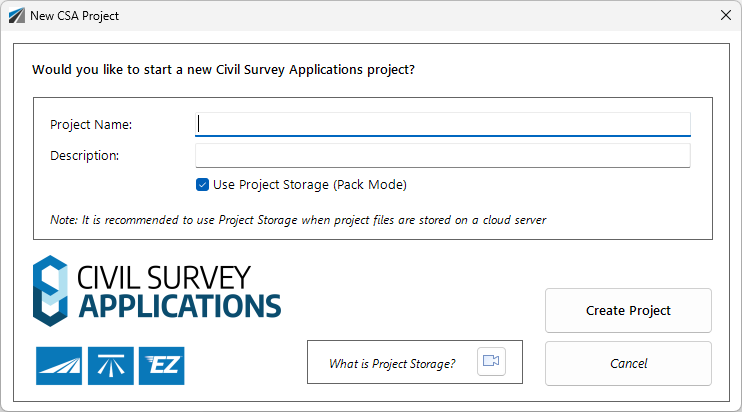Click the CIVIL SURVEY APPLICATIONS logo text

point(179,291)
